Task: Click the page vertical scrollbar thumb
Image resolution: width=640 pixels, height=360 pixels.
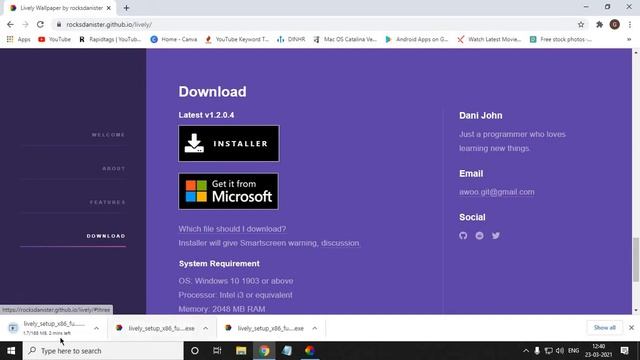Action: point(636,260)
